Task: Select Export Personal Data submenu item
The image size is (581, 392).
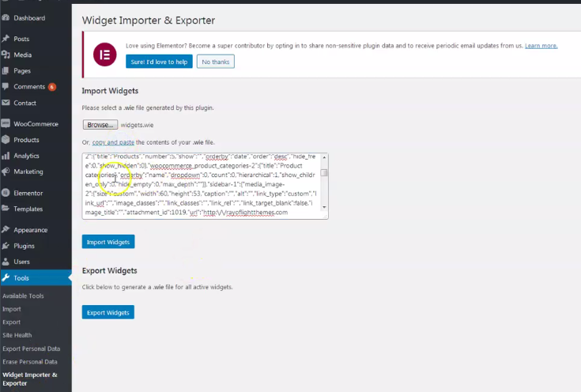Action: (32, 349)
